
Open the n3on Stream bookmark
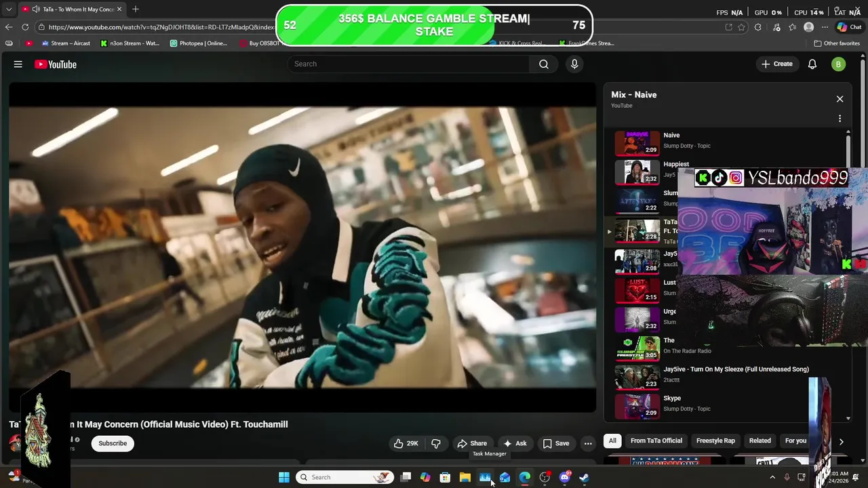click(130, 43)
